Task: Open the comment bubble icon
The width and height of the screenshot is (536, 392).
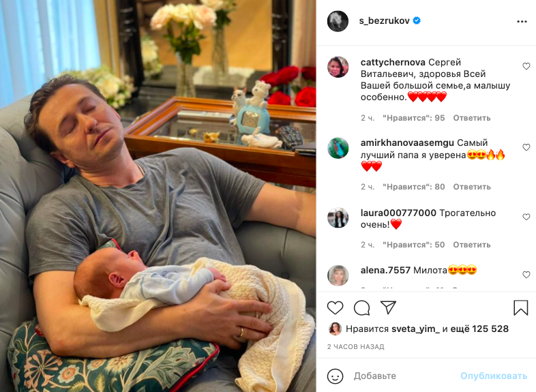Action: (361, 308)
